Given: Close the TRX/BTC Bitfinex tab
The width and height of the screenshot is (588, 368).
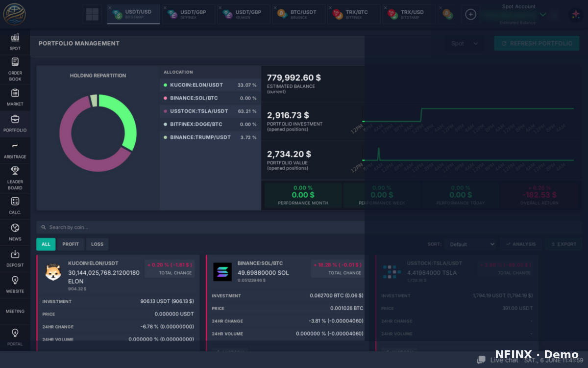Looking at the screenshot, I should 331,8.
